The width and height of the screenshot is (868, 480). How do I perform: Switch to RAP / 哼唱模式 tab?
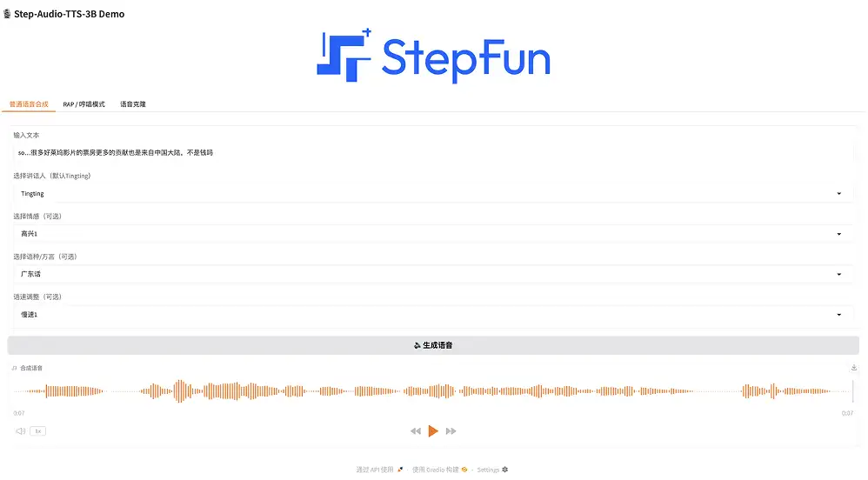(x=83, y=104)
